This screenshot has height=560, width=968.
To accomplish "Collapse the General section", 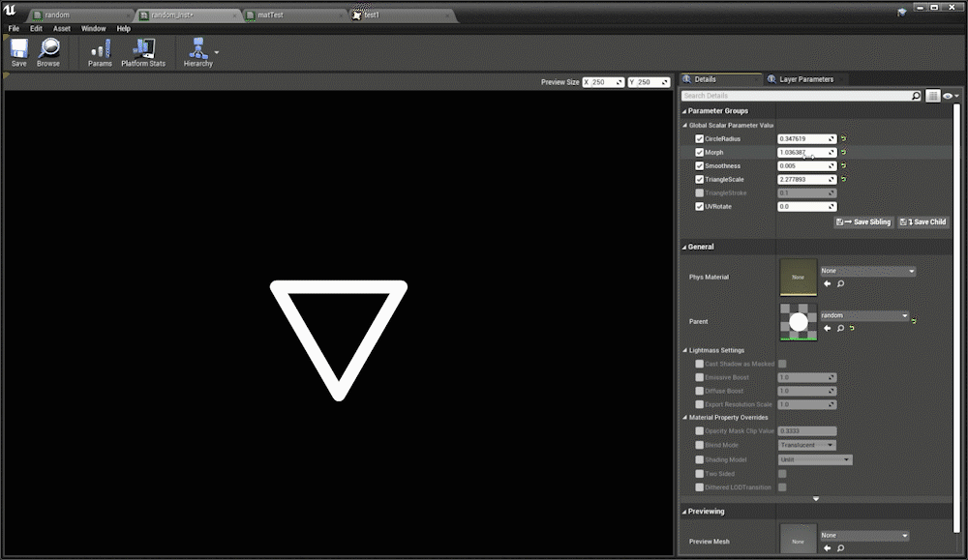I will (x=684, y=247).
